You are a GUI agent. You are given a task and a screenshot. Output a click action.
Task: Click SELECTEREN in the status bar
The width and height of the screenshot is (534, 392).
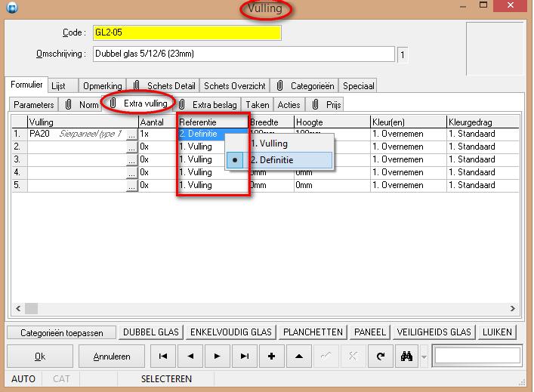pyautogui.click(x=166, y=378)
